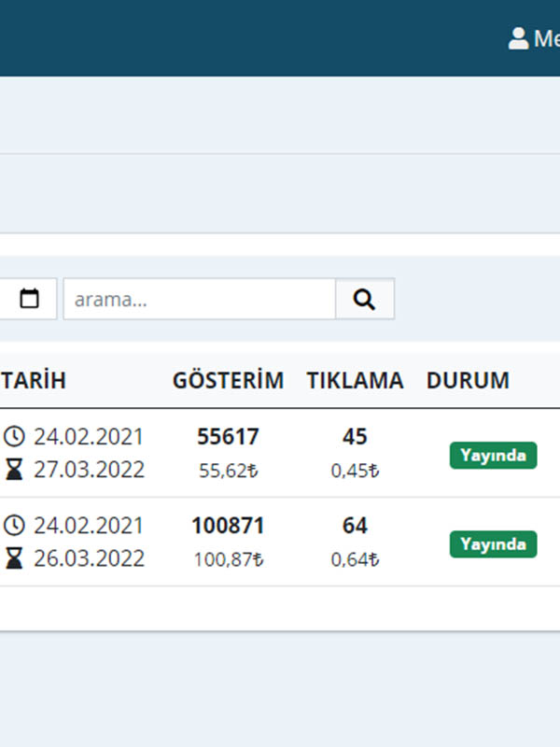Image resolution: width=560 pixels, height=747 pixels.
Task: Toggle the first ad's Yayında status badge
Action: (493, 455)
